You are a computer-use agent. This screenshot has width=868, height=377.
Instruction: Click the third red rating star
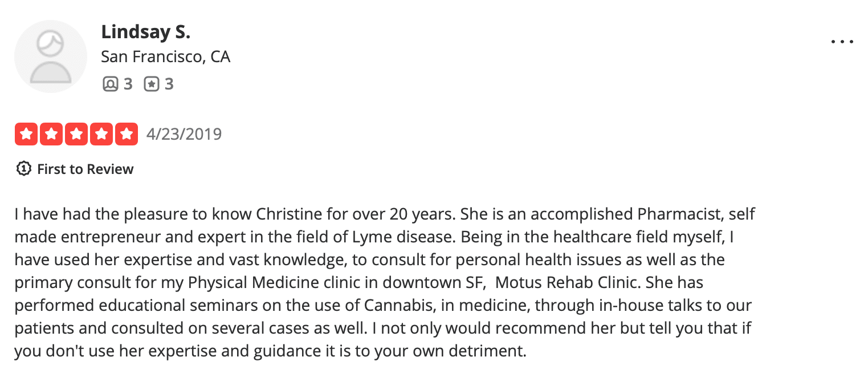coord(76,134)
